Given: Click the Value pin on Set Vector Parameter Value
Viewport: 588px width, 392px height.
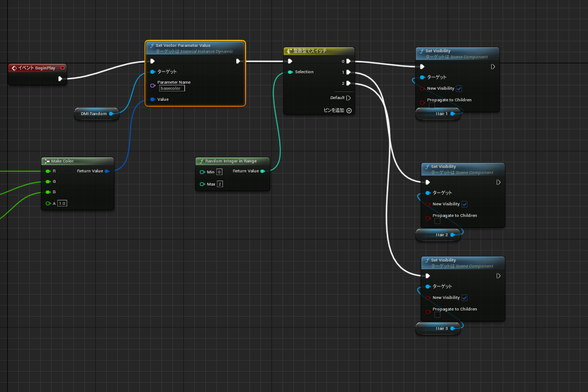Looking at the screenshot, I should [153, 100].
